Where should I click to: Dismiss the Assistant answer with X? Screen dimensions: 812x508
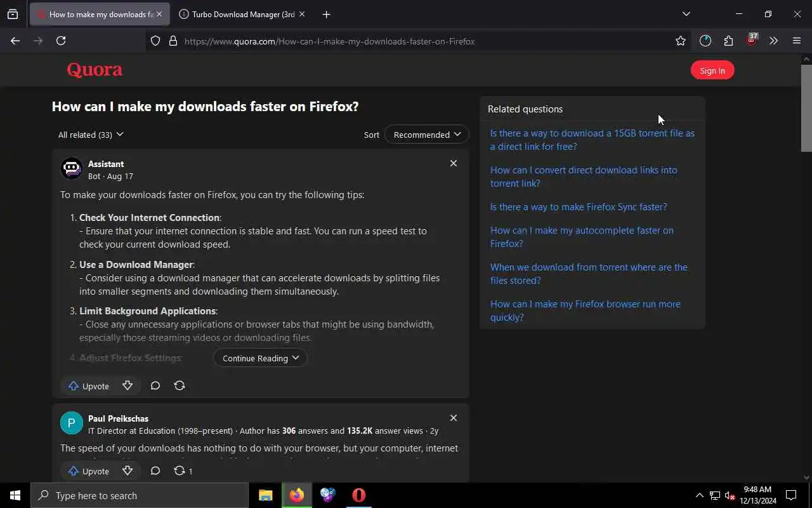(454, 163)
